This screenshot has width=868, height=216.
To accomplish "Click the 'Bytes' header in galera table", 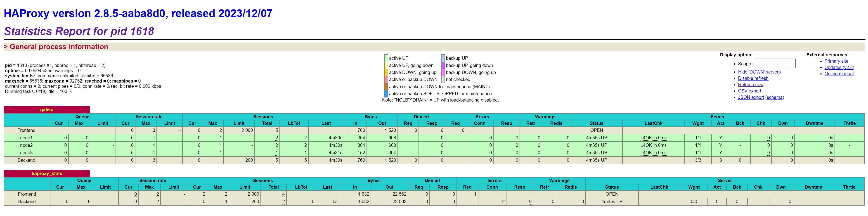I will 371,116.
